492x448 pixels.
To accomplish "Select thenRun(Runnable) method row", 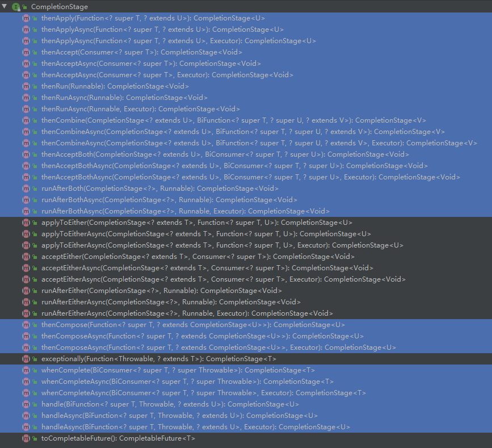I will [x=115, y=86].
